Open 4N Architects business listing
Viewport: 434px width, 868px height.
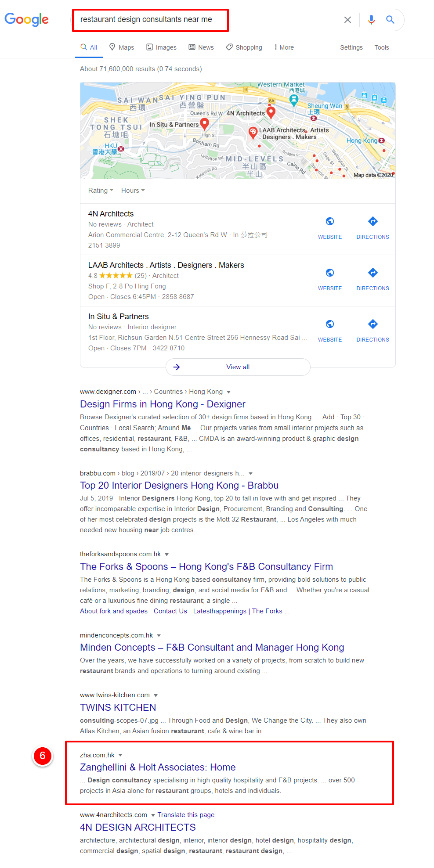pos(111,214)
